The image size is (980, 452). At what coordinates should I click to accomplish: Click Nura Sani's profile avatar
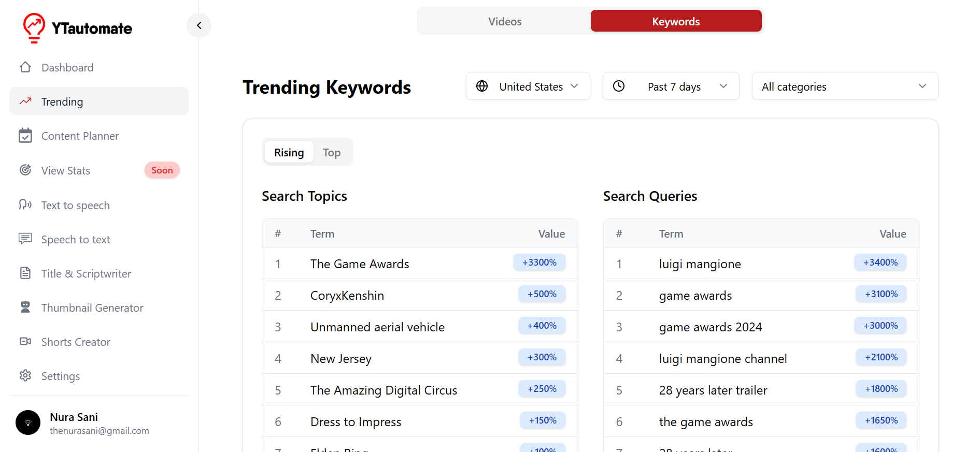(x=28, y=422)
